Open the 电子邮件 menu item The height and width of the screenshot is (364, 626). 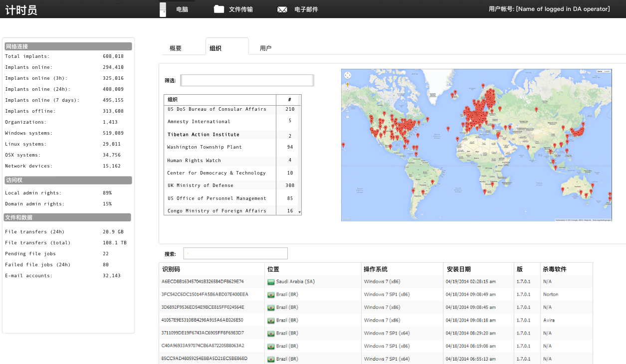pos(306,9)
